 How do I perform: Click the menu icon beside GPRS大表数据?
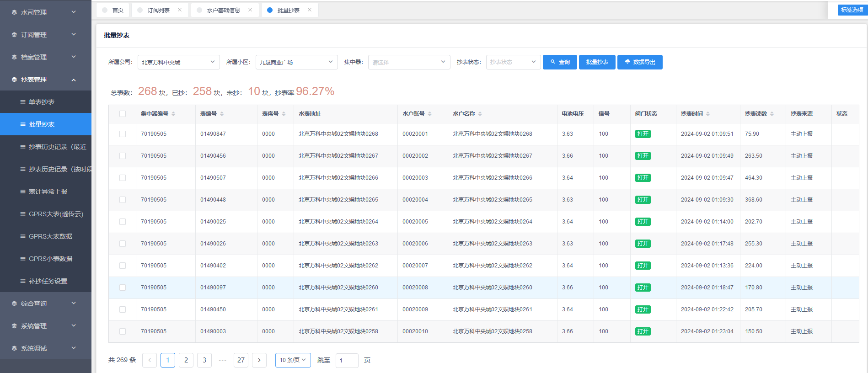tap(23, 236)
